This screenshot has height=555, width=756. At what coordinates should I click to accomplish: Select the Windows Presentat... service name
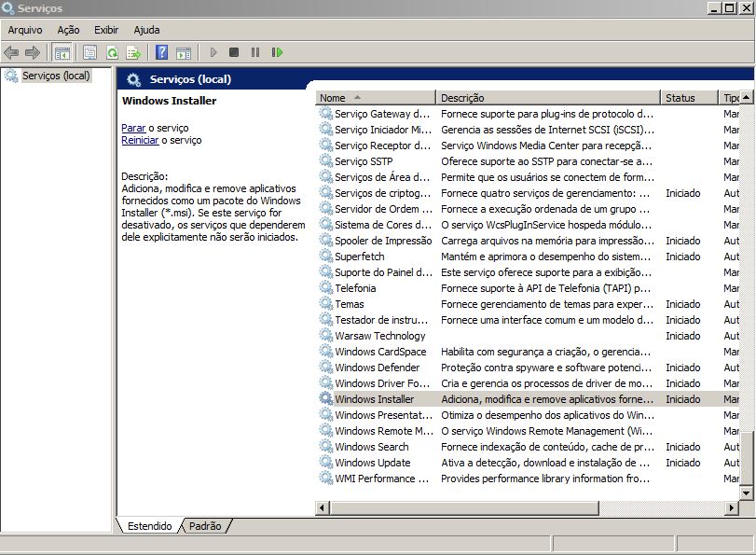click(x=383, y=415)
